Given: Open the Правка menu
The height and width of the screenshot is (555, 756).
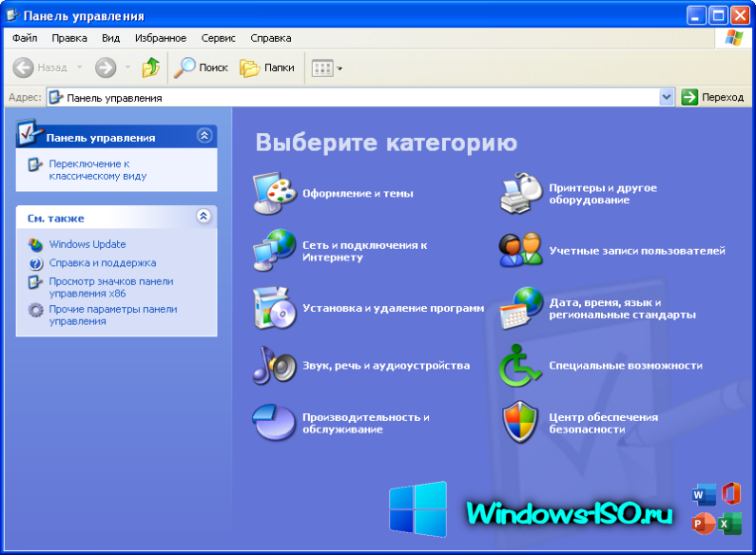Looking at the screenshot, I should click(x=69, y=38).
